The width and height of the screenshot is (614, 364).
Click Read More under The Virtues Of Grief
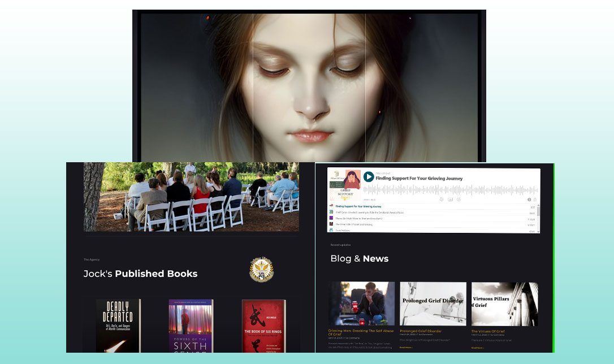(477, 348)
